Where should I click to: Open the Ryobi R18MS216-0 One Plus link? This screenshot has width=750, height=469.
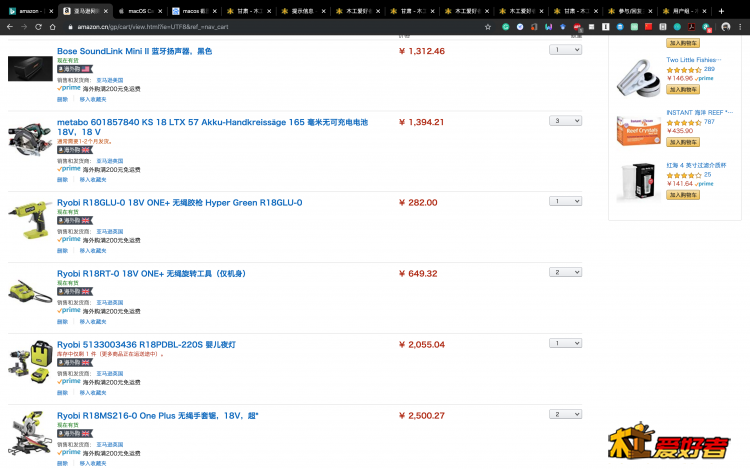157,416
